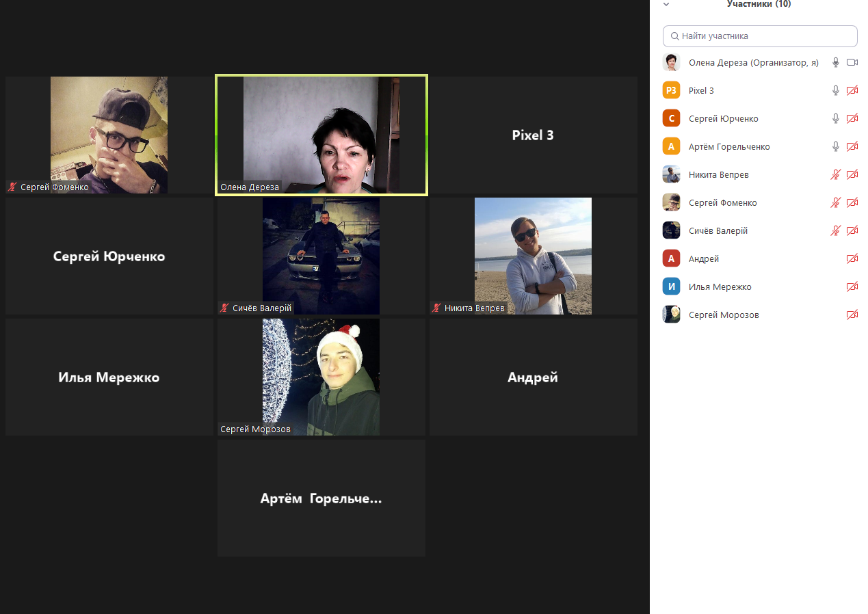This screenshot has width=868, height=614.
Task: Select Андрей name in participants list
Action: coord(704,258)
